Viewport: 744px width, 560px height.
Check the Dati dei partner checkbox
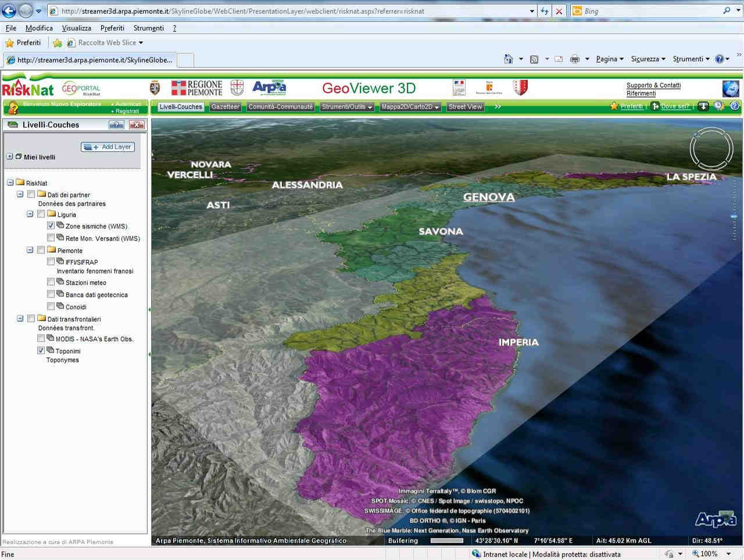pyautogui.click(x=31, y=195)
